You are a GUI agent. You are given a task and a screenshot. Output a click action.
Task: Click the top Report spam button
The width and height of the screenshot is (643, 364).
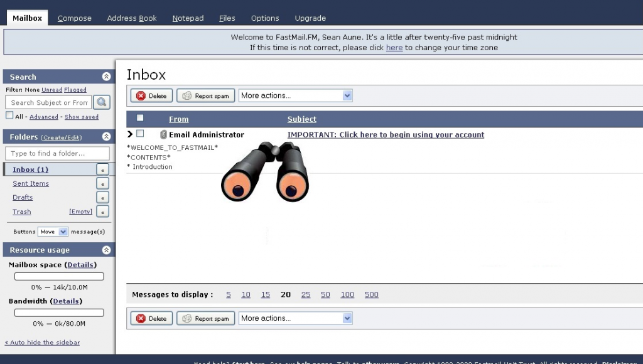(205, 95)
